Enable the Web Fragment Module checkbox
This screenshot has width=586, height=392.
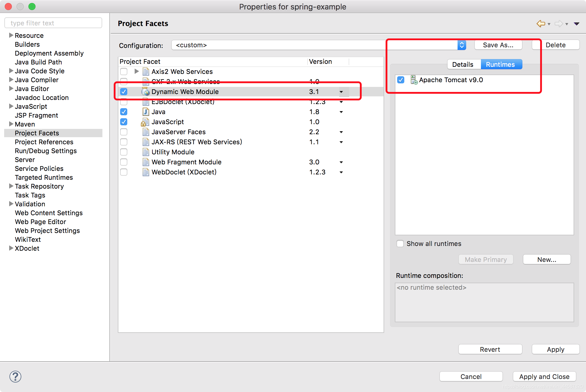124,162
